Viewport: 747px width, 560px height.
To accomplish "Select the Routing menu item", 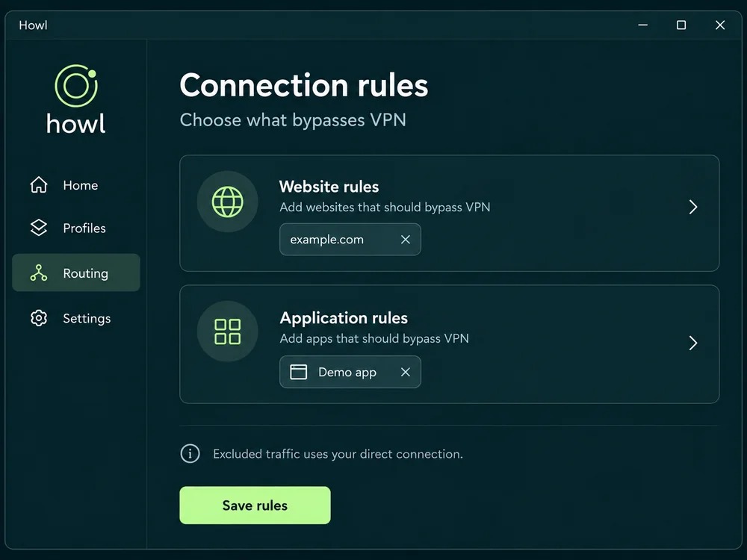I will [x=76, y=273].
